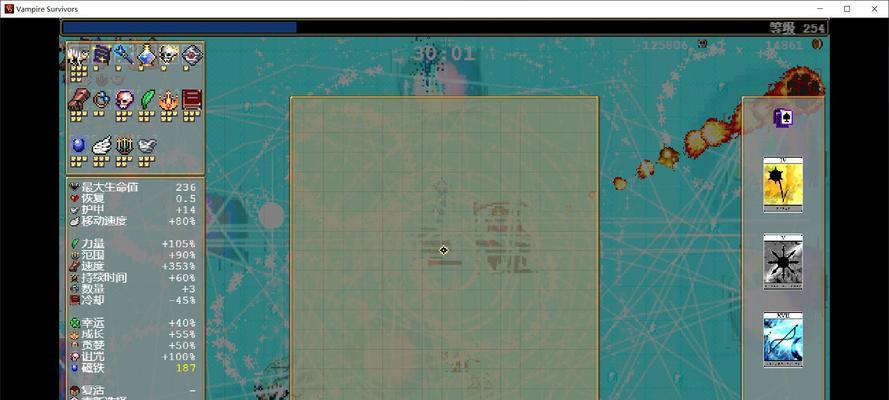Image resolution: width=889 pixels, height=400 pixels.
Task: Click the green leaf 力量 stat icon
Action: (74, 244)
